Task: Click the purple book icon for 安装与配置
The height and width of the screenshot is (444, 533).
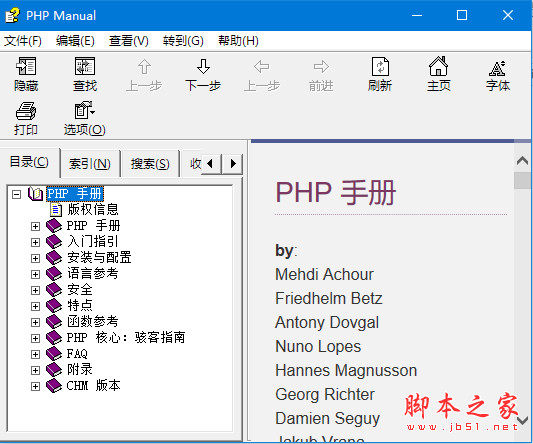Action: 54,258
